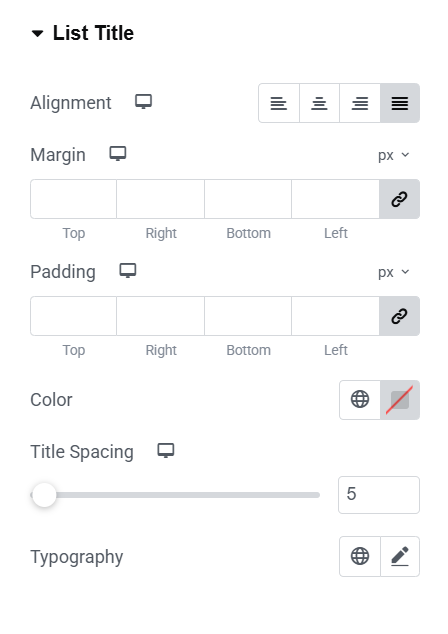Select left alignment icon

[x=279, y=103]
